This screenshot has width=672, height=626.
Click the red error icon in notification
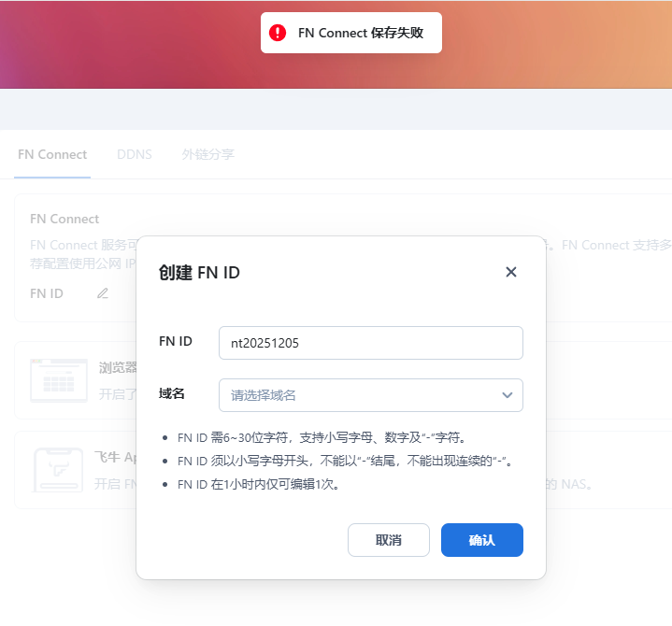click(x=278, y=33)
